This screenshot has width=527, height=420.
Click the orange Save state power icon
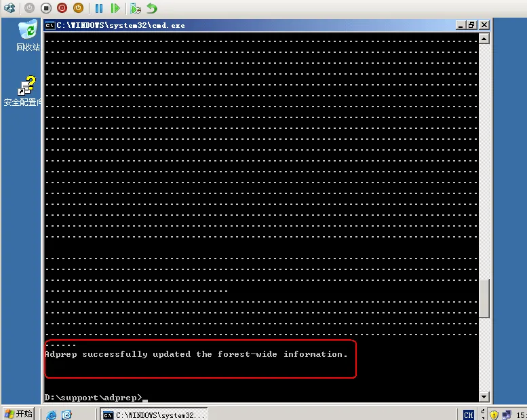[x=78, y=7]
